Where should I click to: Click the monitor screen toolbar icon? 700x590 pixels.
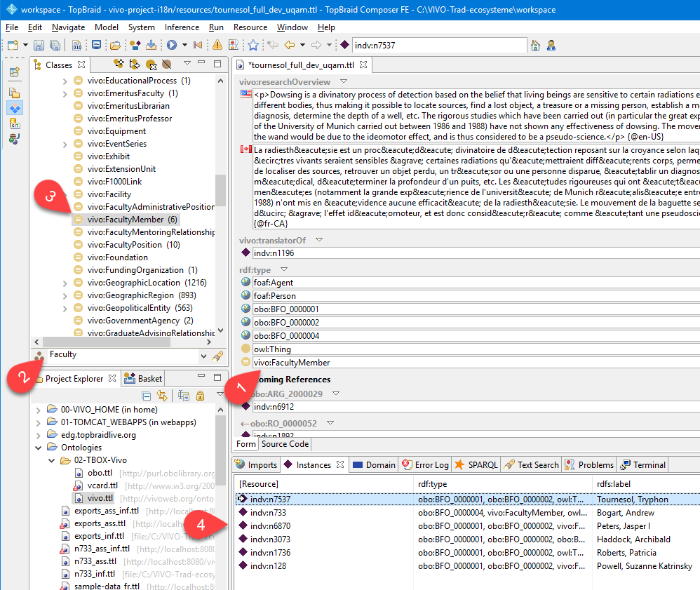click(x=96, y=45)
